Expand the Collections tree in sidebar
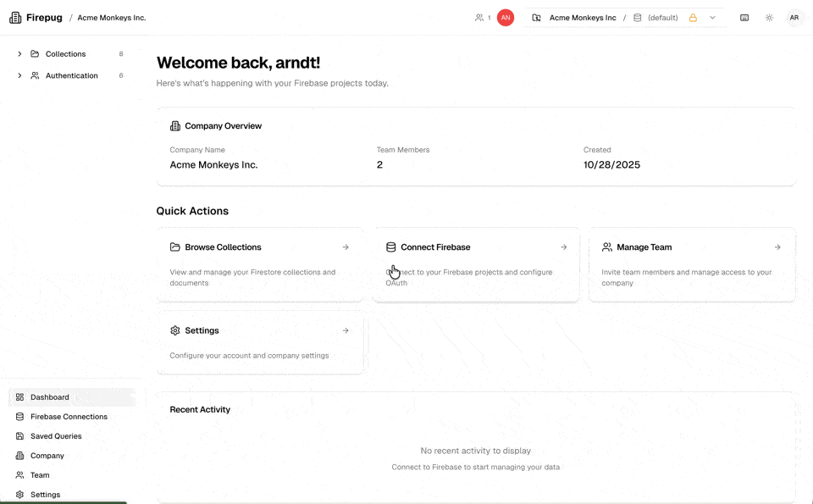This screenshot has height=504, width=813. click(x=19, y=53)
